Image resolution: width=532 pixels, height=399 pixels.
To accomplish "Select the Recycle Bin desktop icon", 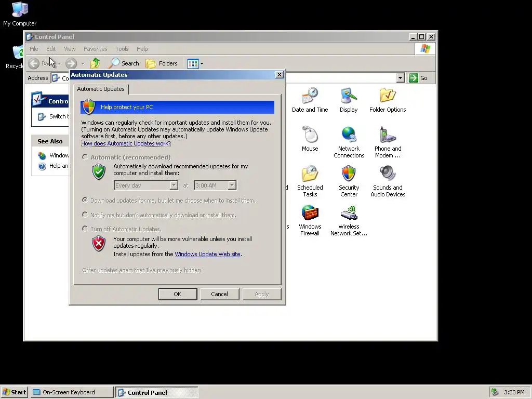I will [x=15, y=57].
